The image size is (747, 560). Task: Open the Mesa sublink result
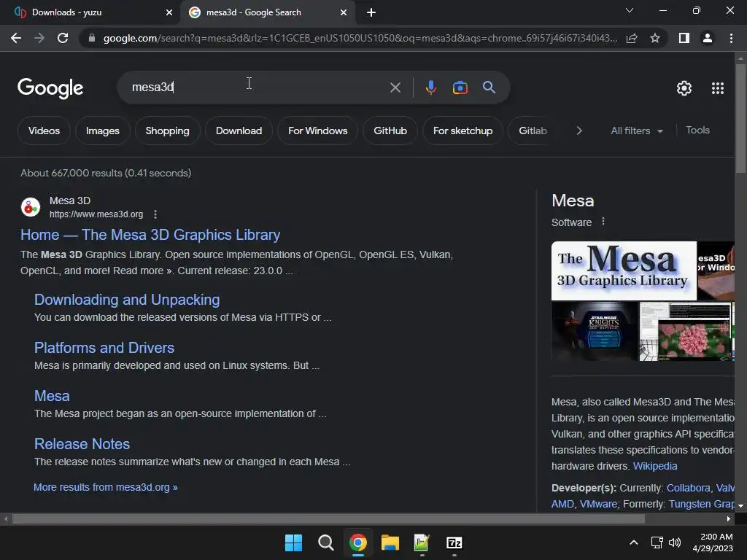pyautogui.click(x=52, y=396)
